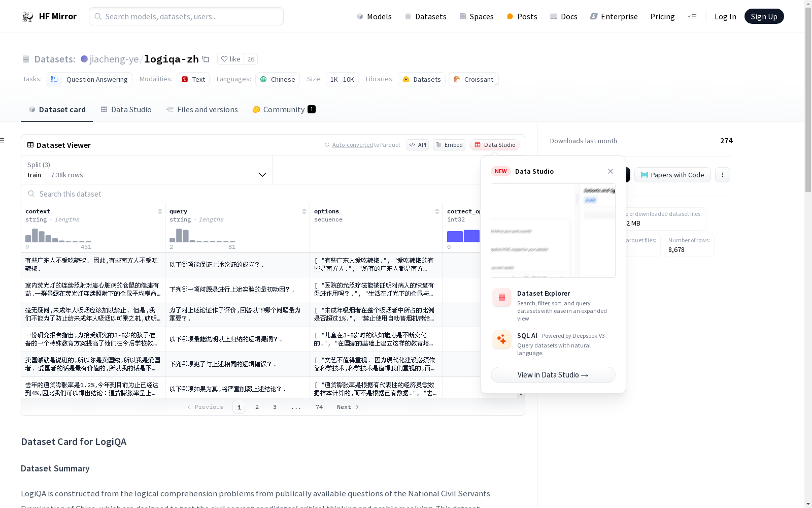Click the HF Mirror logo icon

[28, 17]
